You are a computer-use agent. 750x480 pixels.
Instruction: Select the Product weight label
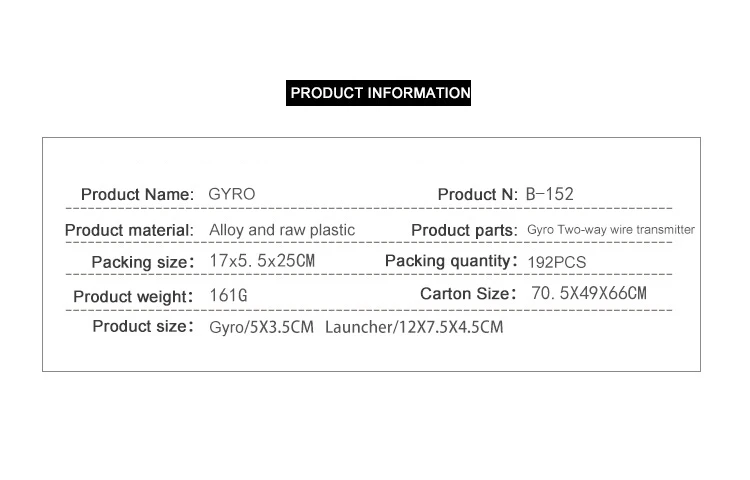pyautogui.click(x=133, y=296)
